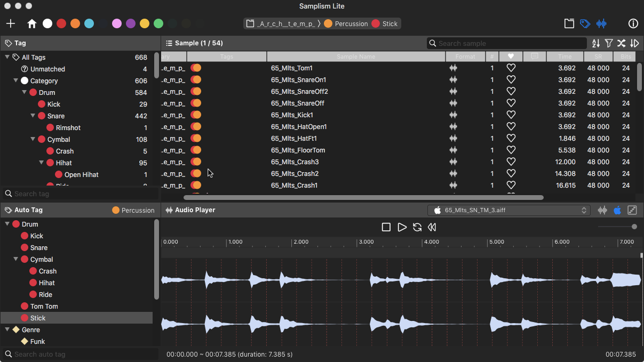The height and width of the screenshot is (362, 644).
Task: Sort by the SR column header
Action: (x=598, y=57)
